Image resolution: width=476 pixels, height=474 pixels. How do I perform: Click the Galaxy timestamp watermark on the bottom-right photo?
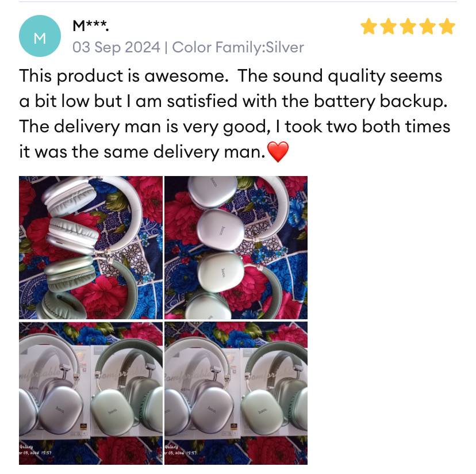coord(181,450)
